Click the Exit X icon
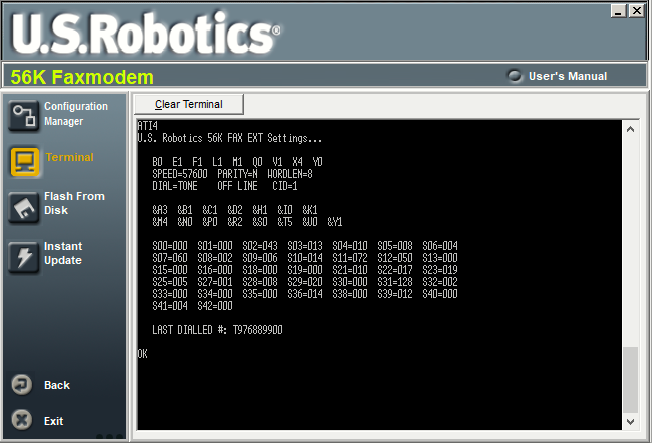The height and width of the screenshot is (444, 652). 22,420
